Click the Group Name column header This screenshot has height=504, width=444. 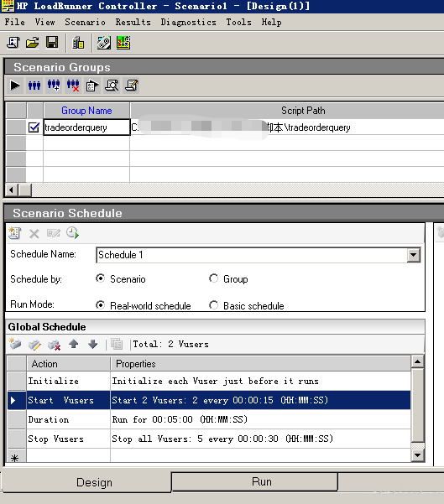point(86,111)
